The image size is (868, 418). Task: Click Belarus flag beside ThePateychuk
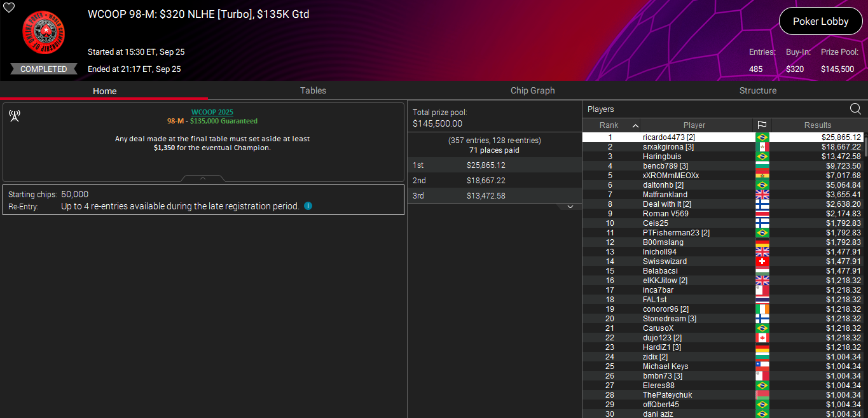pyautogui.click(x=762, y=395)
